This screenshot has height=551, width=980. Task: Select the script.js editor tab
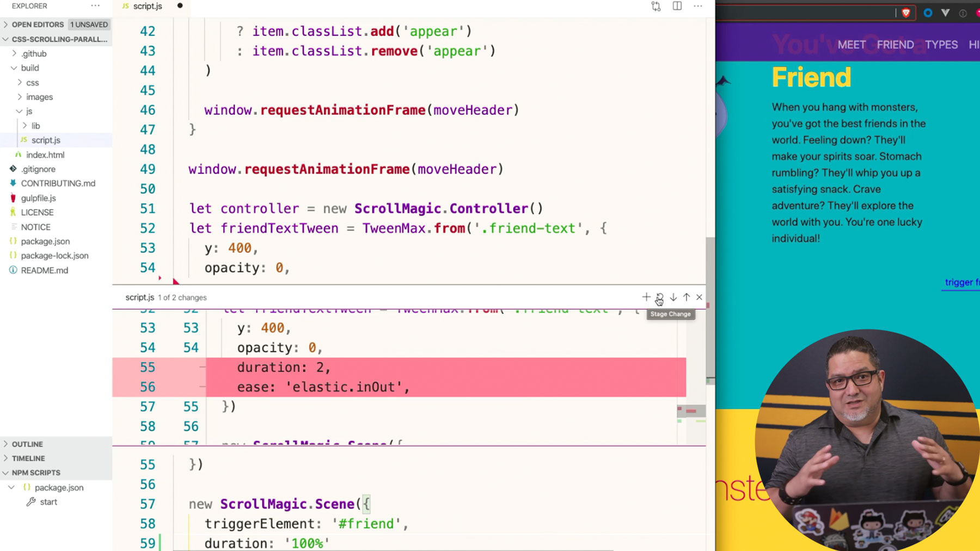point(148,7)
